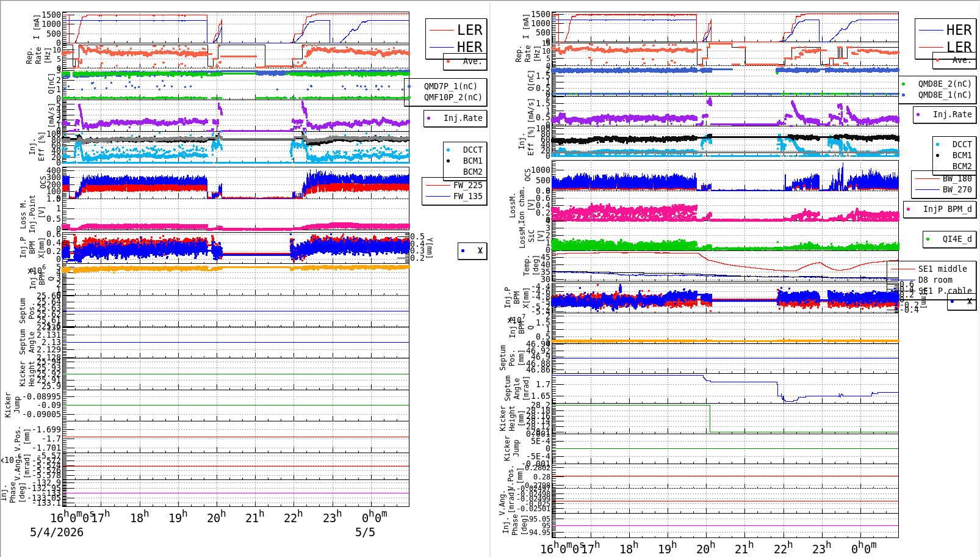The image size is (980, 557).
Task: Click Kicker Height axis label in left panel
Action: pyautogui.click(x=27, y=373)
